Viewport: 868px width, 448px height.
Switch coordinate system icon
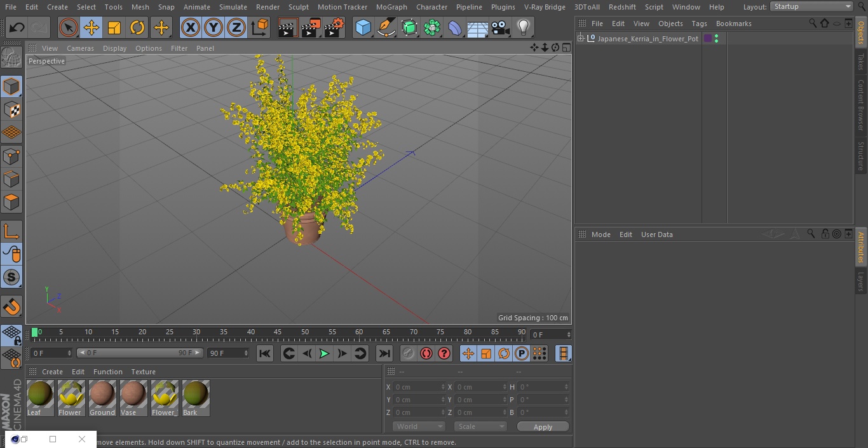pyautogui.click(x=260, y=28)
